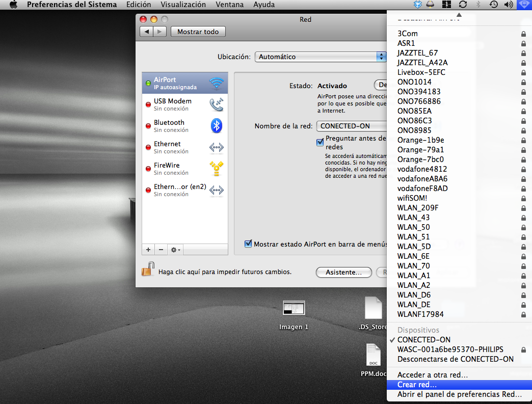Image resolution: width=532 pixels, height=404 pixels.
Task: Click the scroll-up arrow in network list
Action: 459,15
